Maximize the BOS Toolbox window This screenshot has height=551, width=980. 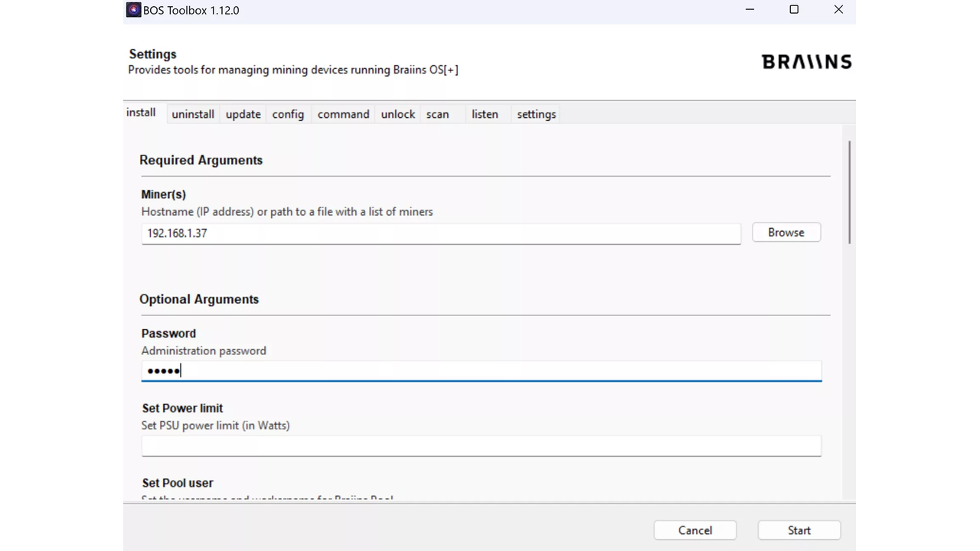point(794,10)
